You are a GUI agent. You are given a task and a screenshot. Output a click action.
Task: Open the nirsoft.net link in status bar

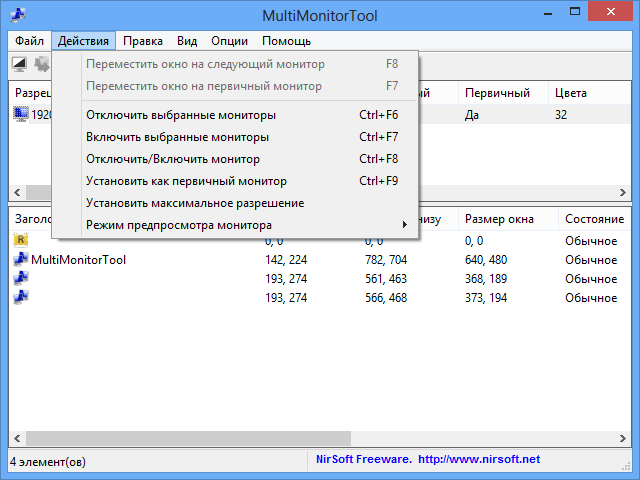(x=479, y=460)
